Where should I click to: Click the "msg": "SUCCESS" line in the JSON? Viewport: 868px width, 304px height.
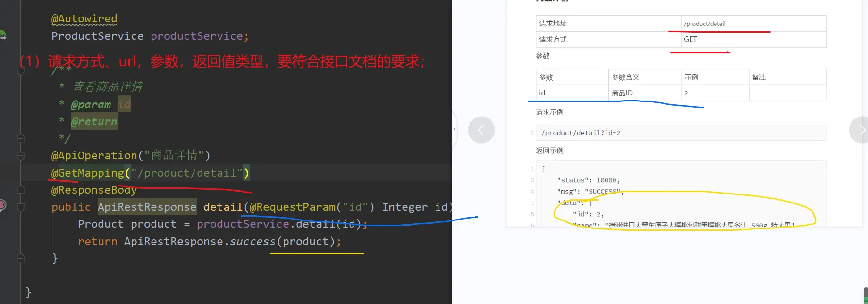pyautogui.click(x=590, y=191)
